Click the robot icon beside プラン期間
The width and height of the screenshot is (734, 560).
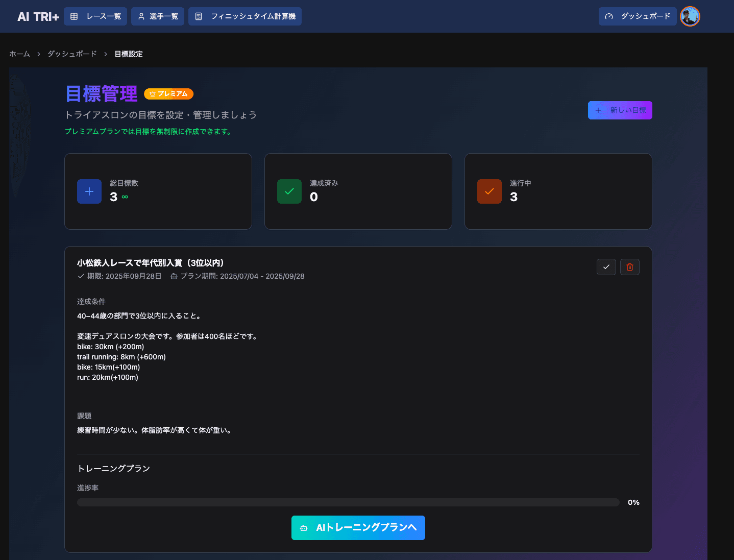174,276
